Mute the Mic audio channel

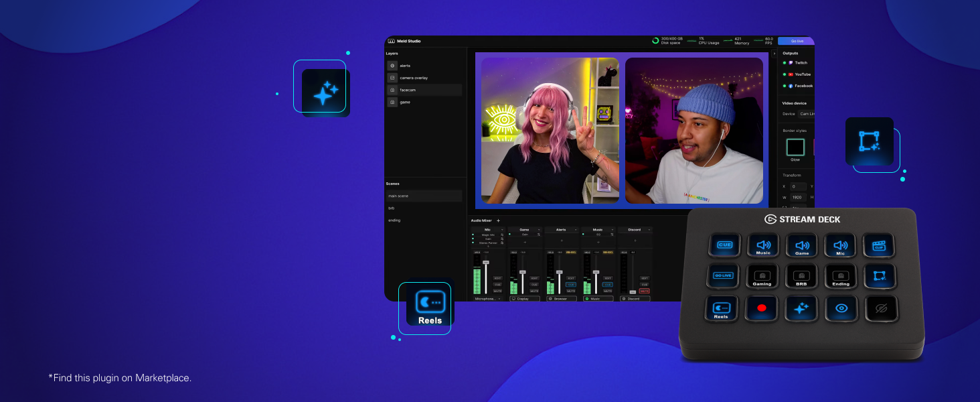tap(498, 291)
